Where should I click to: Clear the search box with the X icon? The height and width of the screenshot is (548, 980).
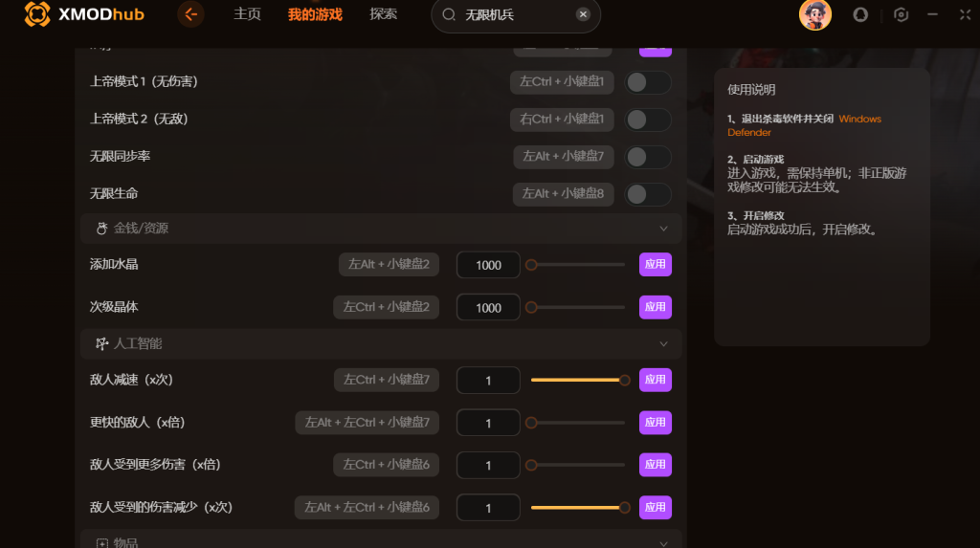[583, 14]
